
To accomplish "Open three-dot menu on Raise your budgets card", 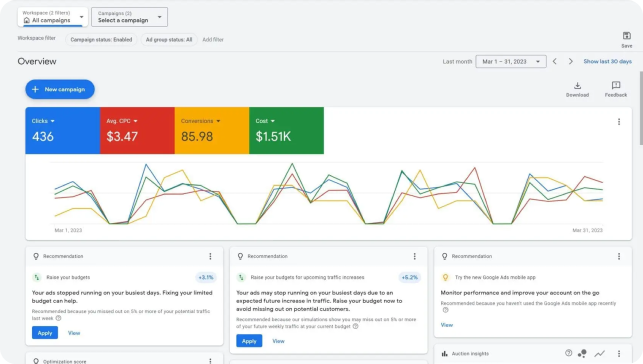I will (x=210, y=256).
